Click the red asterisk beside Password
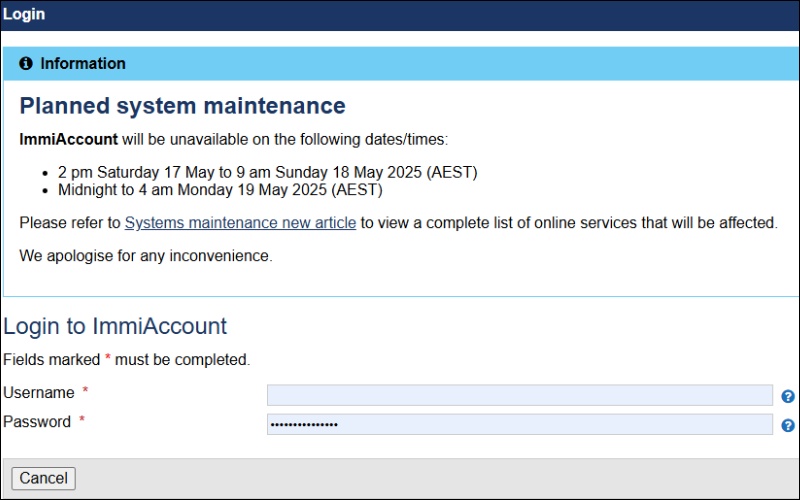 pos(82,421)
